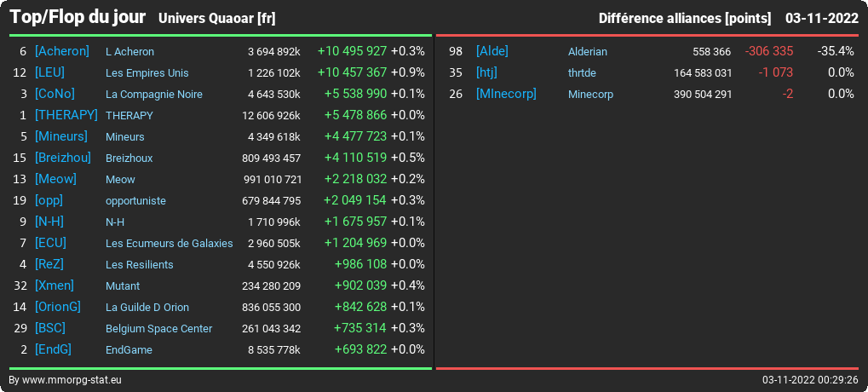Click the loss value -1 073
The height and width of the screenshot is (392, 868).
pyautogui.click(x=776, y=72)
